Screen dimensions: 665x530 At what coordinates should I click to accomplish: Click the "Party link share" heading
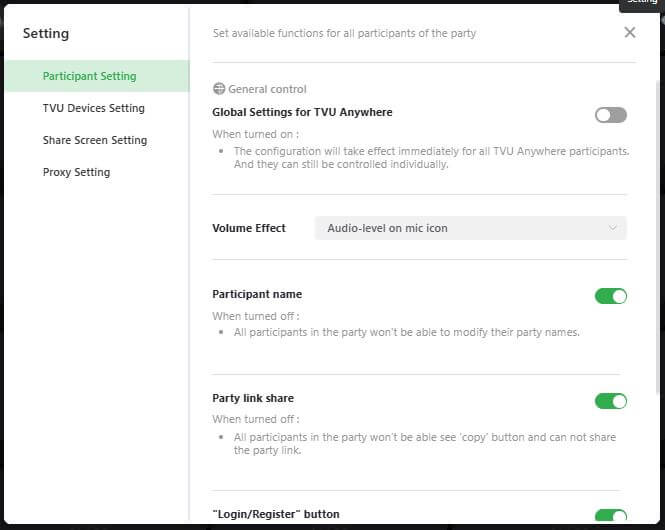[253, 398]
